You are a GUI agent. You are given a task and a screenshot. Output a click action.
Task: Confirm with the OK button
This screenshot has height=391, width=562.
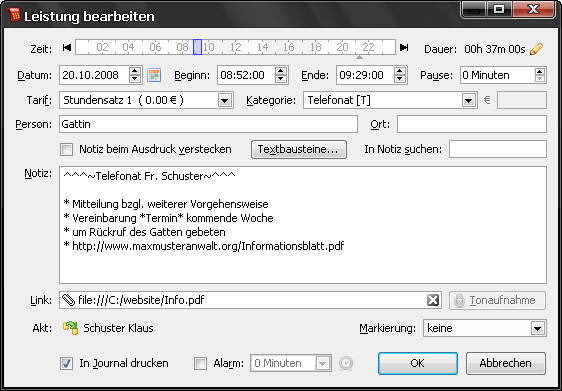(418, 363)
